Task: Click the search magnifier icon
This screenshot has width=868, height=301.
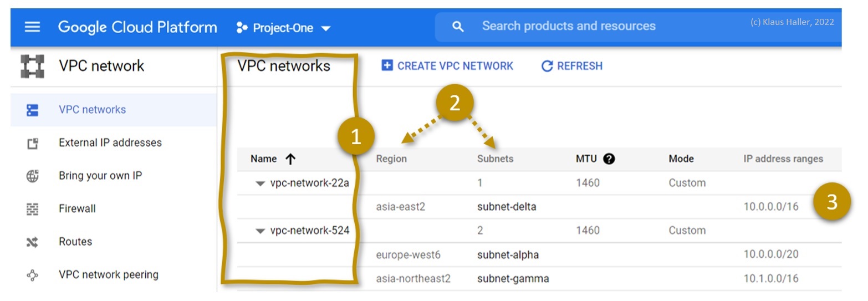Action: click(458, 27)
